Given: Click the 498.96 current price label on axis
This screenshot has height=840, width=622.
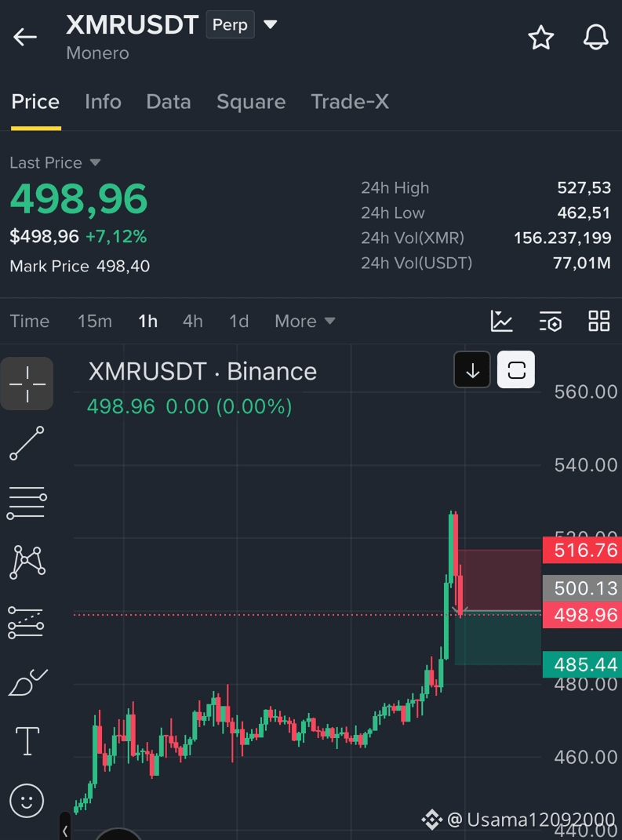Looking at the screenshot, I should point(582,614).
